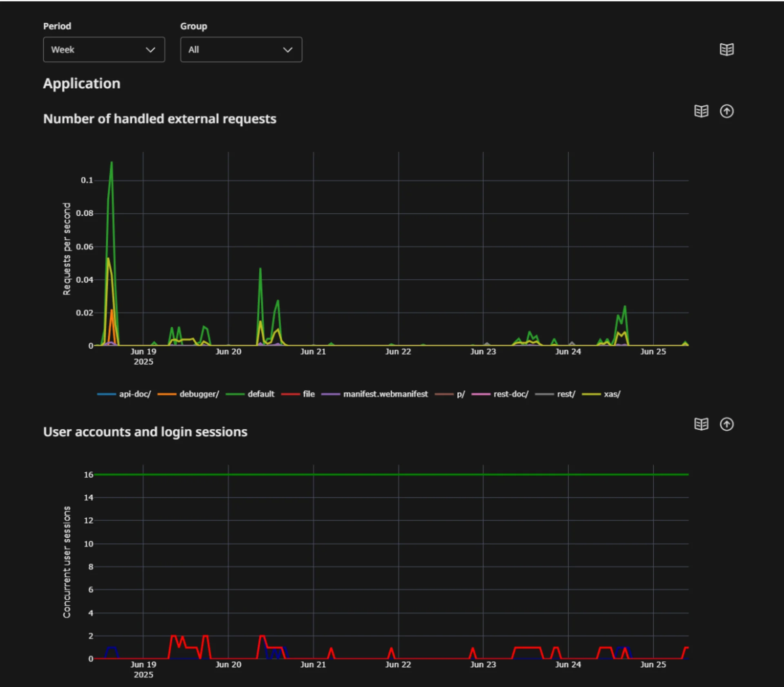Open the Period dropdown showing Week
Screen dimensions: 784x687
(104, 49)
